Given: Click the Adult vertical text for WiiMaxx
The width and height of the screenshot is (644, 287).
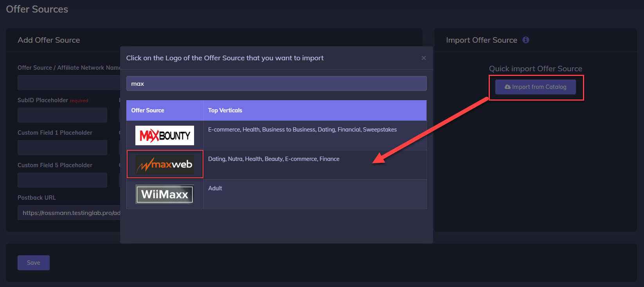Looking at the screenshot, I should tap(215, 188).
